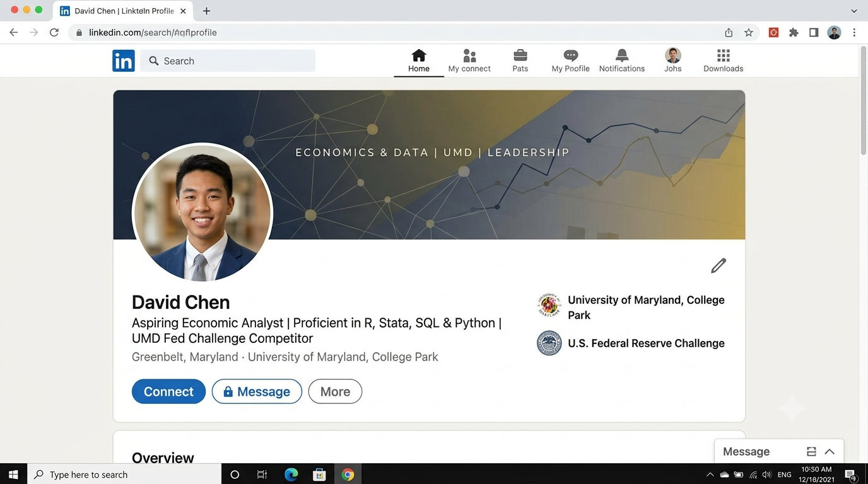
Task: Click the locked Message button
Action: point(257,391)
